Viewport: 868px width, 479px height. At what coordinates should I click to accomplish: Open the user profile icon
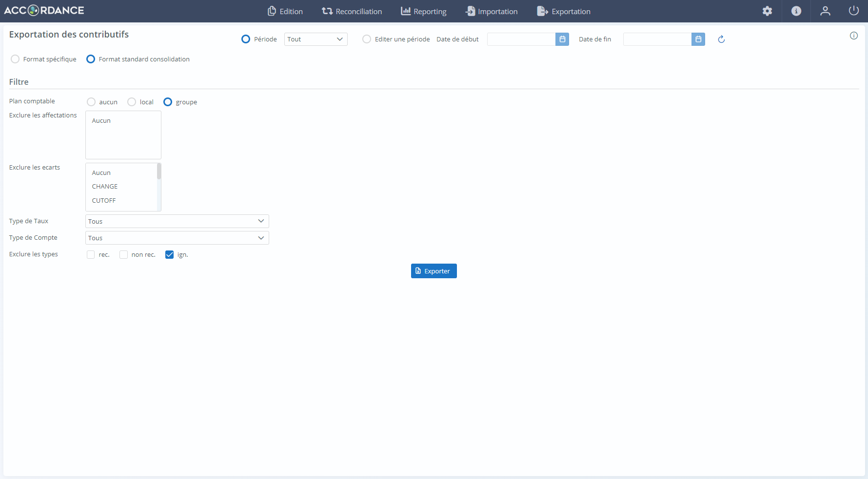pos(825,11)
